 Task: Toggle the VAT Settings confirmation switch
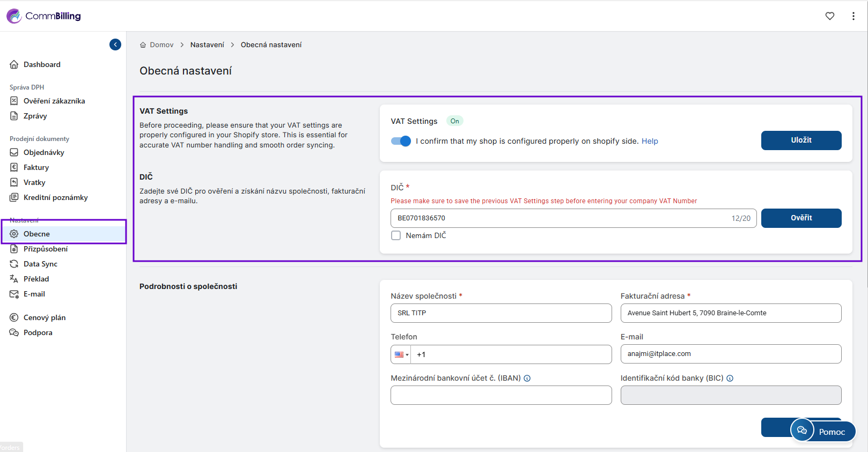pyautogui.click(x=401, y=141)
